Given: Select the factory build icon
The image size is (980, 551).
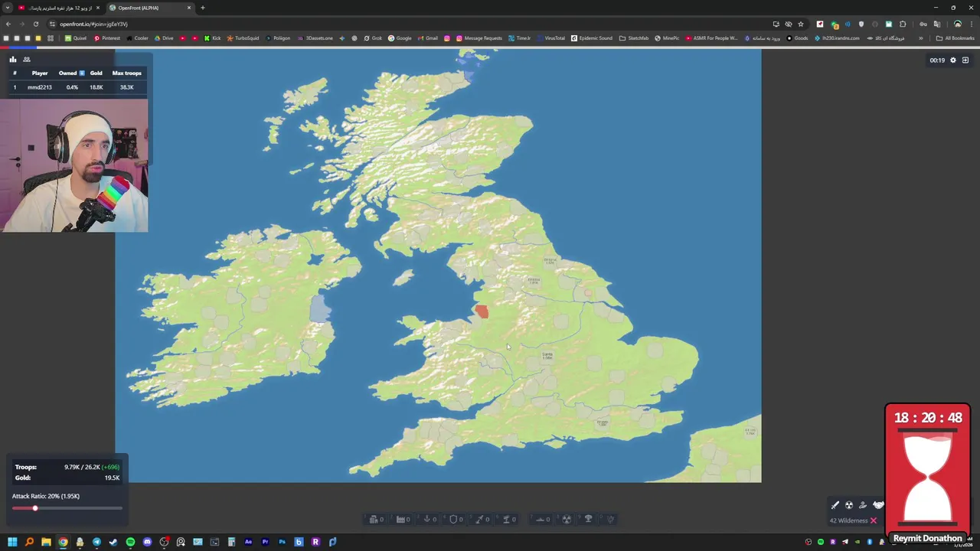Looking at the screenshot, I should 400,519.
